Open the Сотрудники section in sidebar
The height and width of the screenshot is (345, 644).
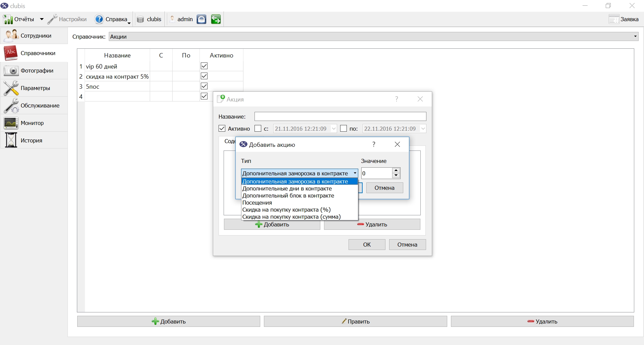pyautogui.click(x=34, y=36)
